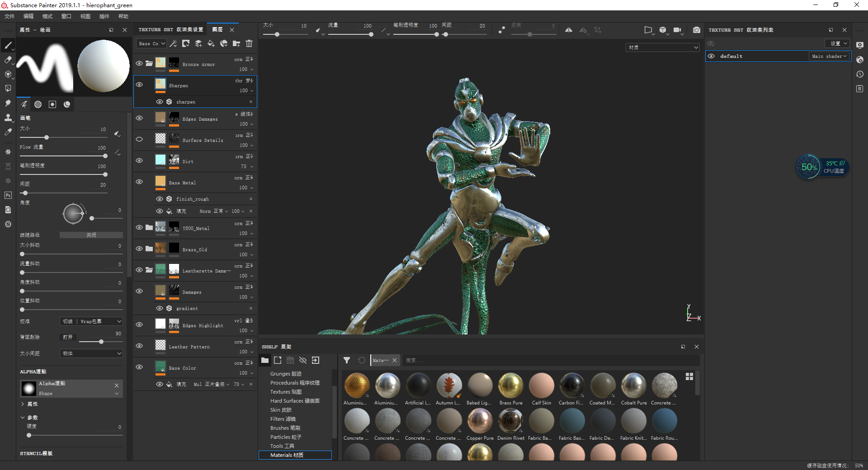The height and width of the screenshot is (470, 868).
Task: Open the 材质 viewport mode dropdown
Action: (663, 47)
